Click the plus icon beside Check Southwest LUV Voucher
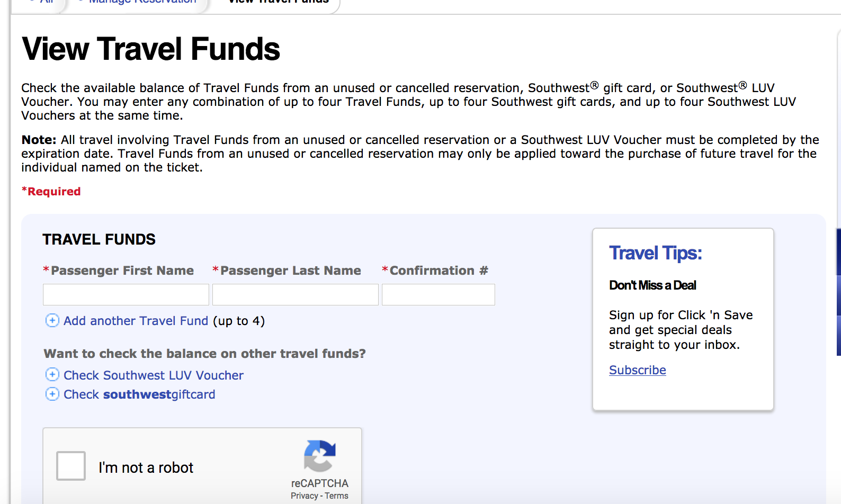This screenshot has height=504, width=841. click(52, 375)
